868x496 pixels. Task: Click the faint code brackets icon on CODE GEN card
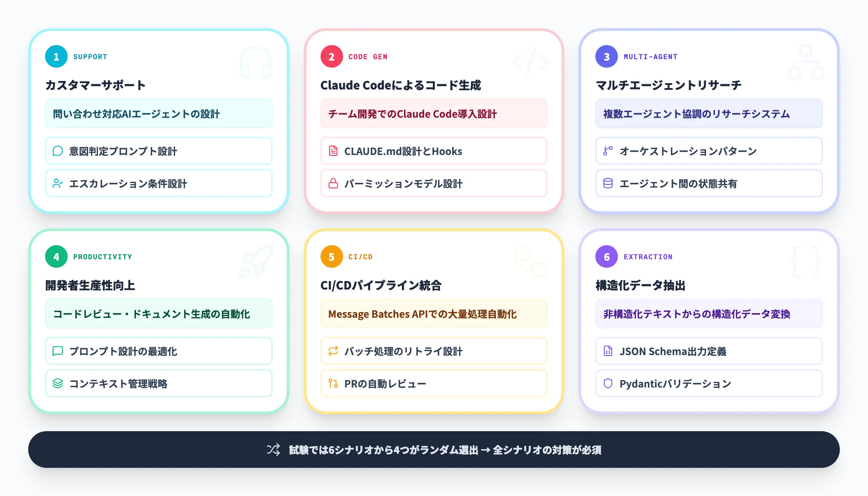pyautogui.click(x=531, y=62)
